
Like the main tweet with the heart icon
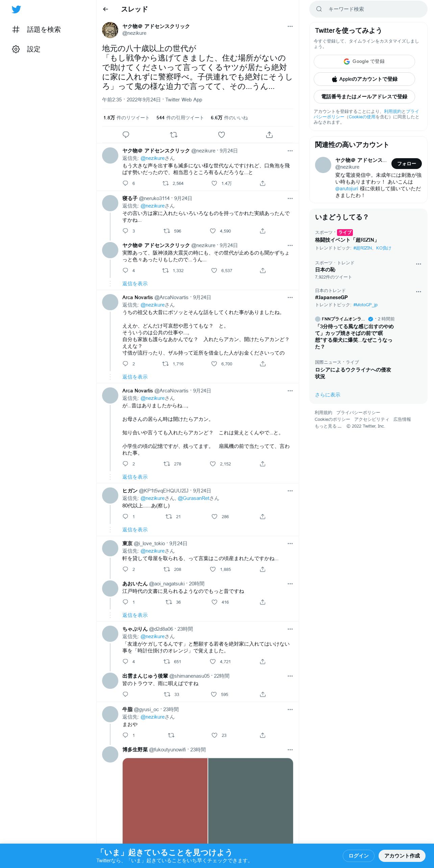point(221,135)
